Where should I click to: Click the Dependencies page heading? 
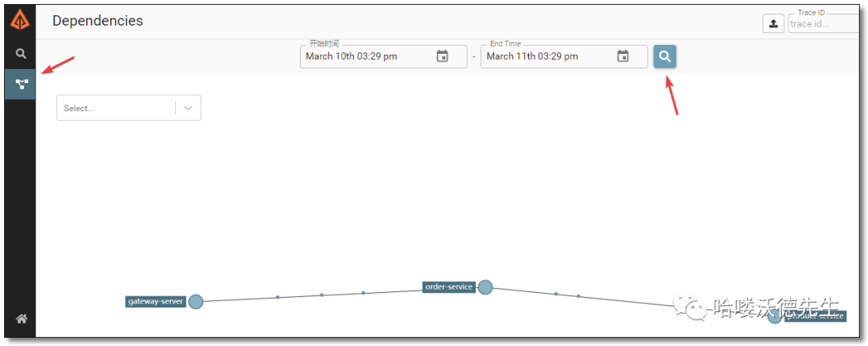(97, 21)
